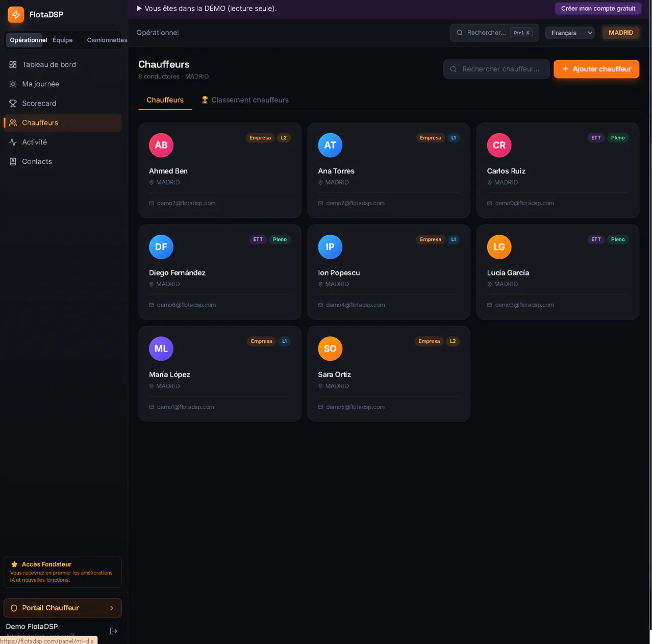The height and width of the screenshot is (644, 652).
Task: Click the FlotaDSP lightning logo icon
Action: pos(16,15)
